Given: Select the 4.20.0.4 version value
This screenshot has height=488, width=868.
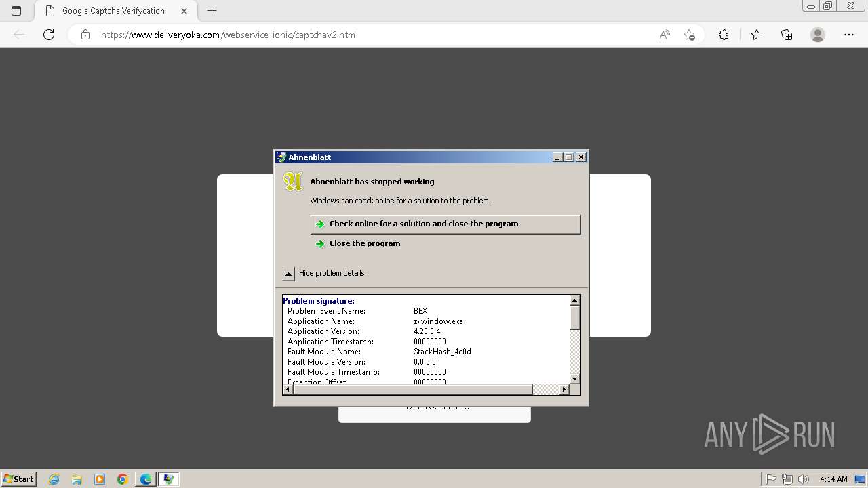Looking at the screenshot, I should pos(427,331).
